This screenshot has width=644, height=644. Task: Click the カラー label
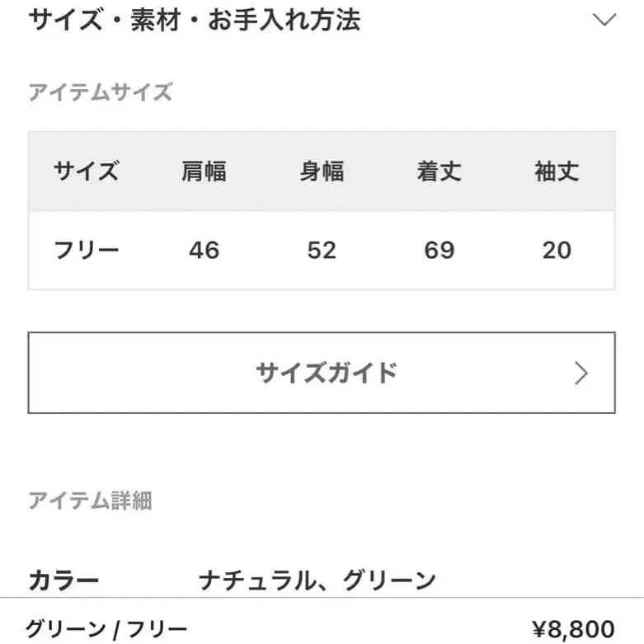click(63, 581)
